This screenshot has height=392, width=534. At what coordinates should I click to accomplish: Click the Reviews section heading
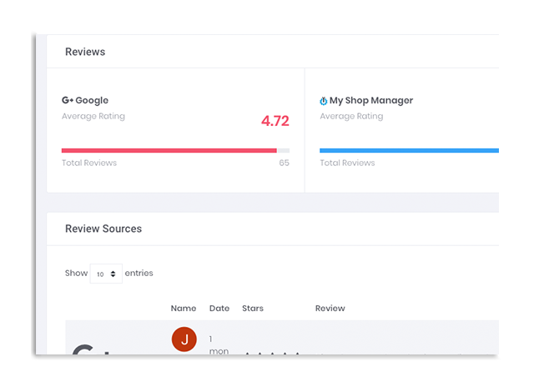[x=85, y=52]
